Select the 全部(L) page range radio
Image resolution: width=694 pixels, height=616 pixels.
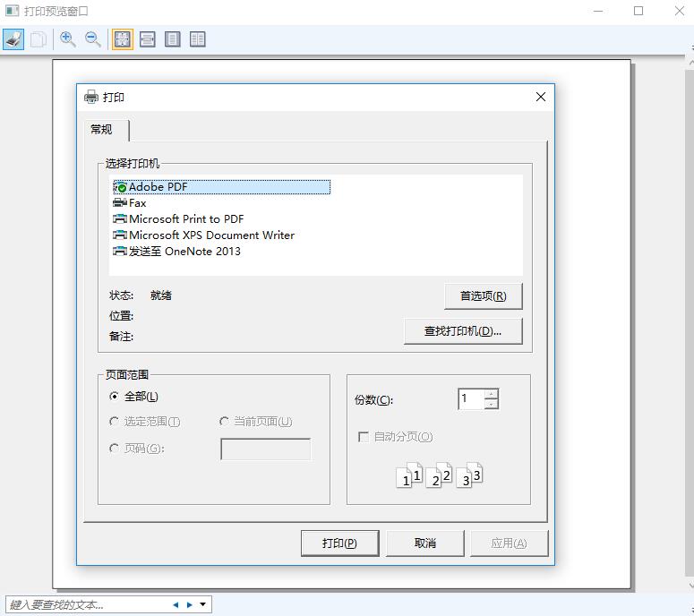133,397
